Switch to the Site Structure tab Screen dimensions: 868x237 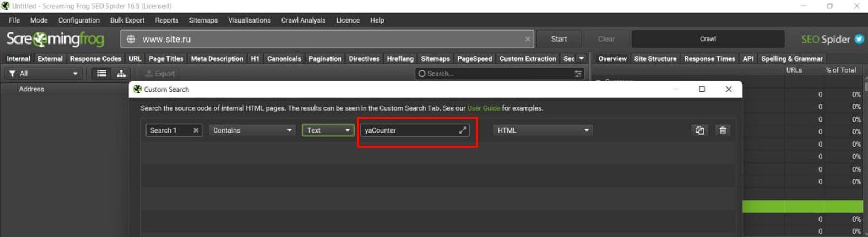pyautogui.click(x=655, y=59)
